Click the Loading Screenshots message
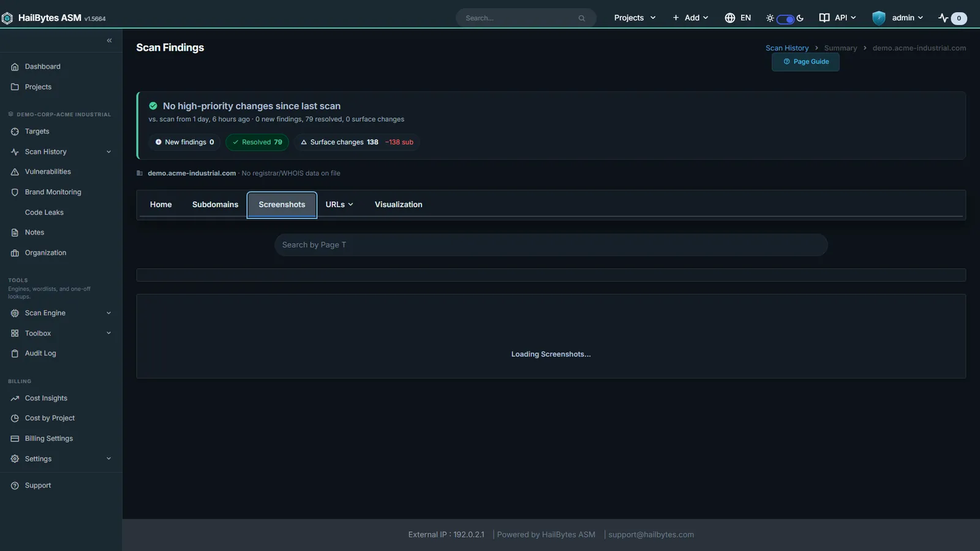Viewport: 980px width, 551px height. point(551,354)
